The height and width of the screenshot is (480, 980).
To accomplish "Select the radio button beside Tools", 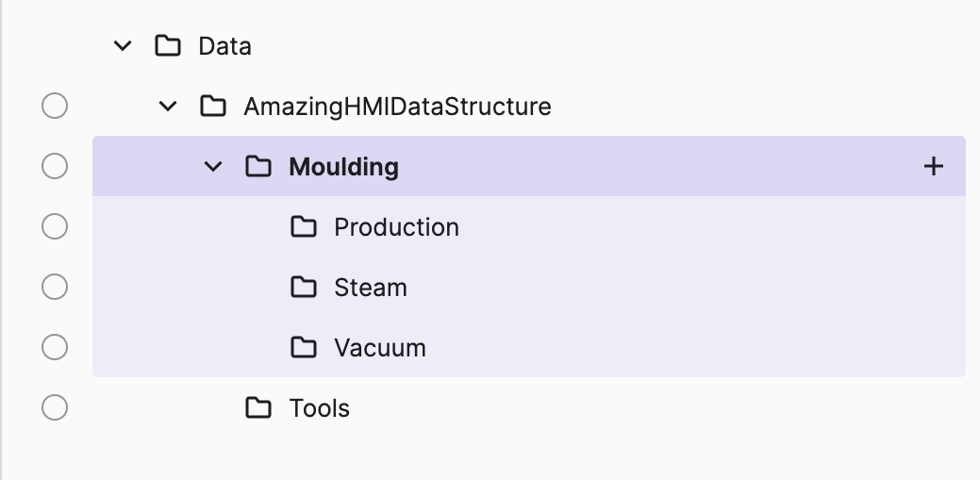I will tap(55, 408).
